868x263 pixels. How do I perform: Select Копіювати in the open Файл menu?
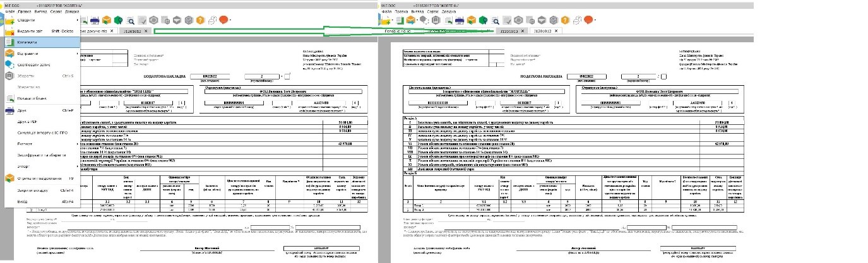[x=40, y=42]
